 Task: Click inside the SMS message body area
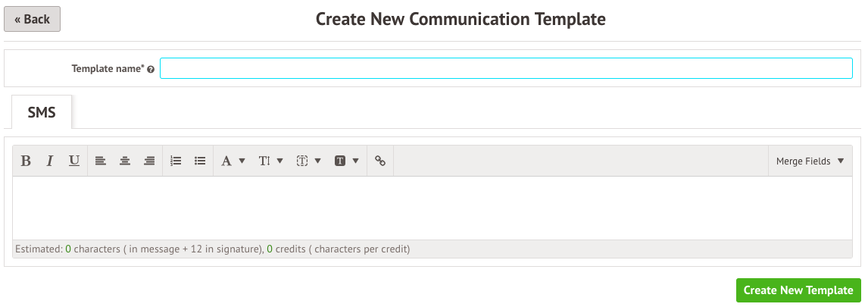click(432, 208)
